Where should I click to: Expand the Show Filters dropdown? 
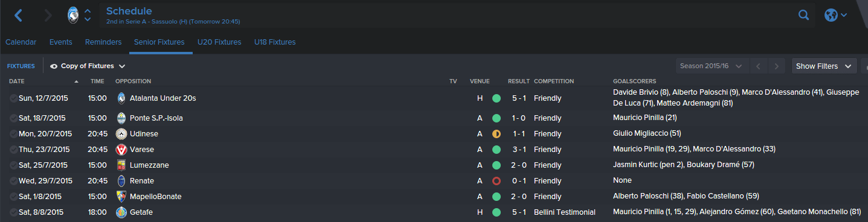point(825,66)
